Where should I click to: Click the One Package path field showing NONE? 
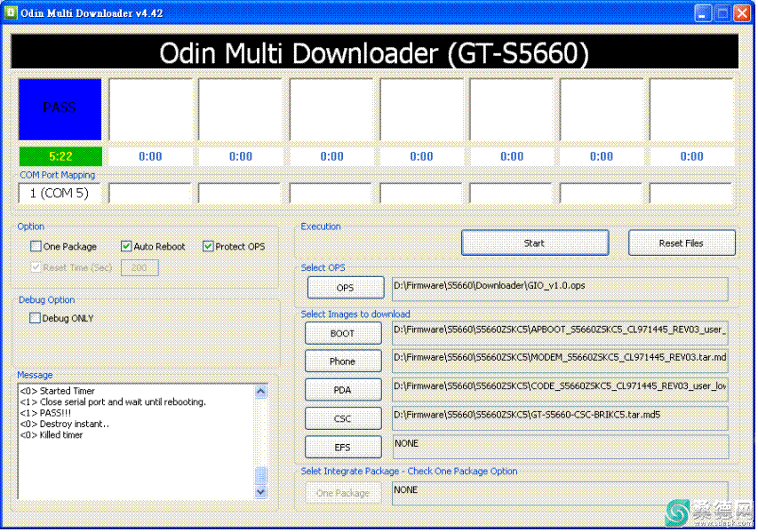pyautogui.click(x=560, y=493)
